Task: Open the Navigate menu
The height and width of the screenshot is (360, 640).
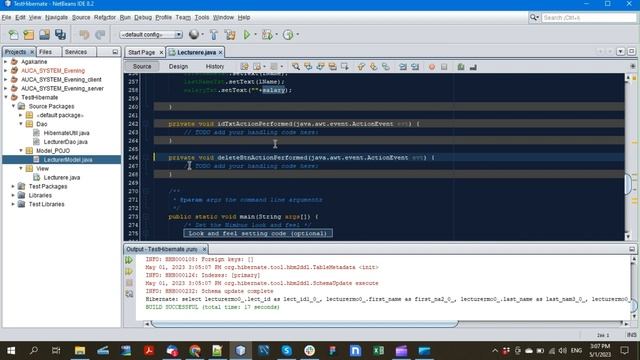Action: click(56, 18)
